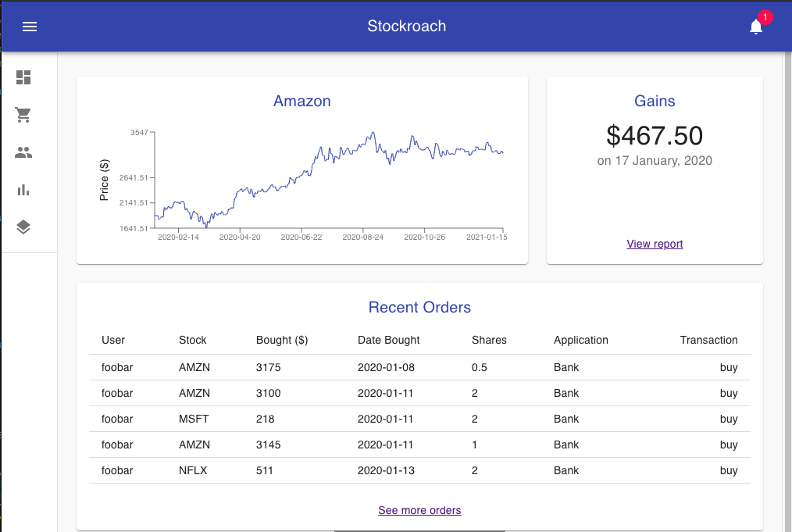Open the hamburger navigation menu

coord(30,27)
